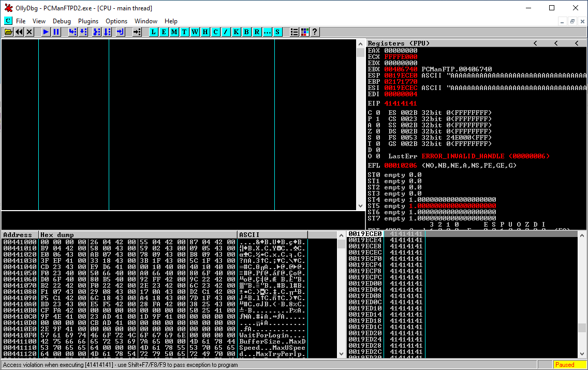Screen dimensions: 588x370
Task: Click the Hex dump column header
Action: [x=138, y=234]
